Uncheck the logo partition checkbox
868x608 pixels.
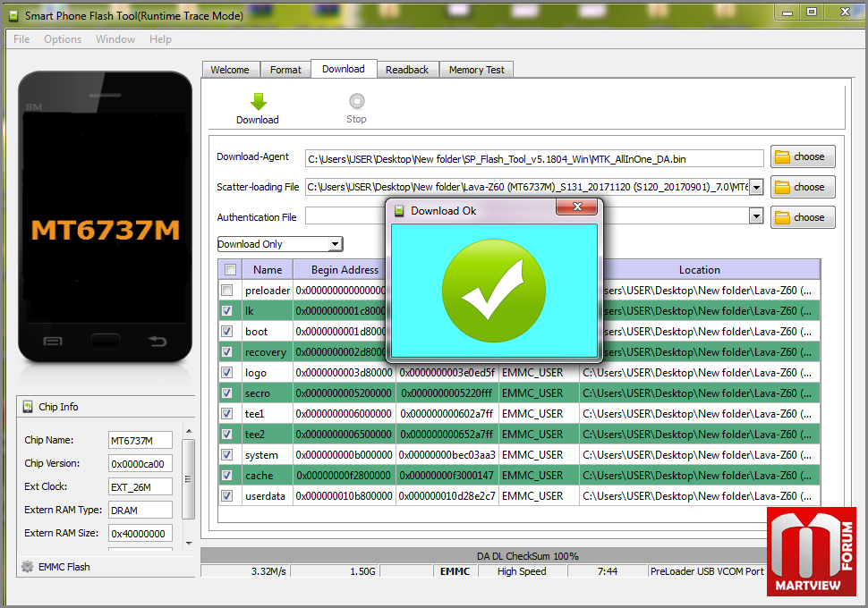pos(227,372)
